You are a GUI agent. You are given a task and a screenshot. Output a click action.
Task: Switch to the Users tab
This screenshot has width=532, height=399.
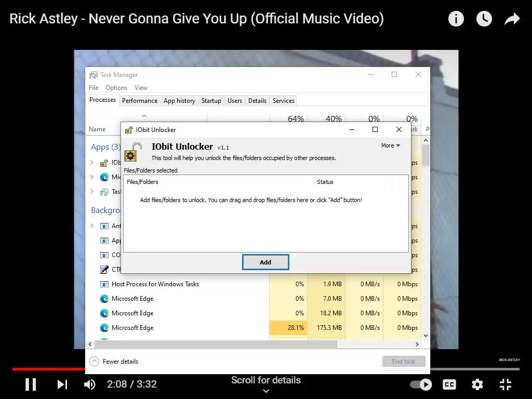235,101
